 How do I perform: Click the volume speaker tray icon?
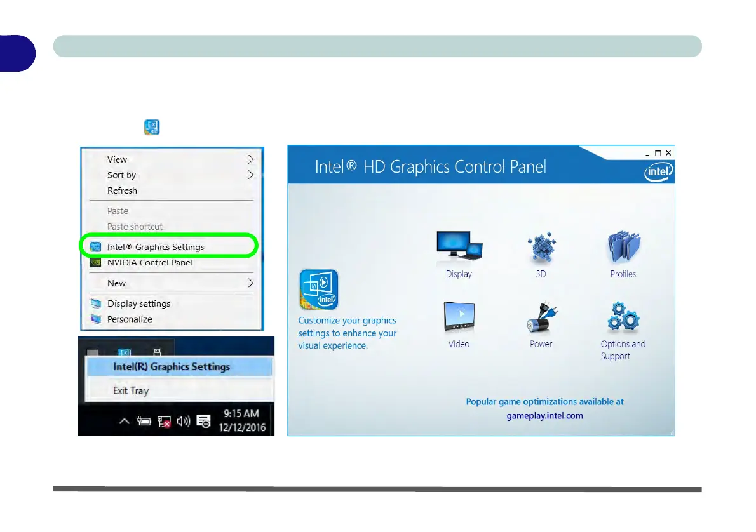point(183,422)
